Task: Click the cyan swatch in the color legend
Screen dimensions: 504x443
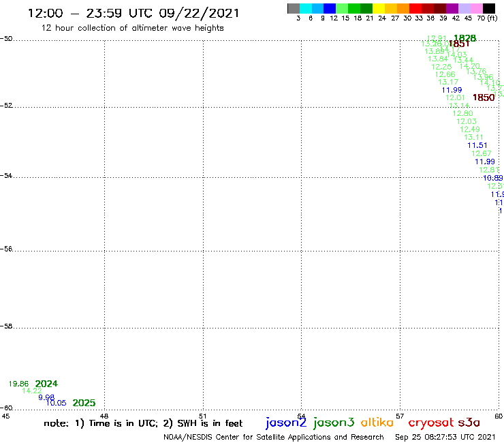Action: click(x=306, y=8)
